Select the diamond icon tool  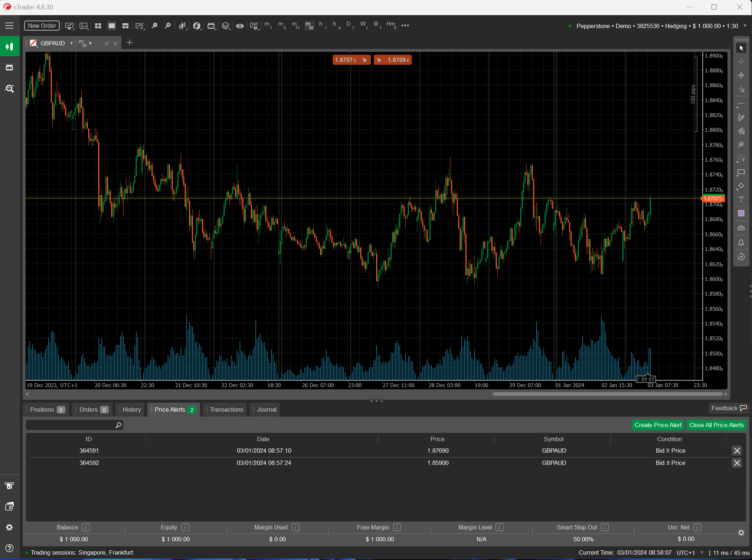click(x=741, y=186)
